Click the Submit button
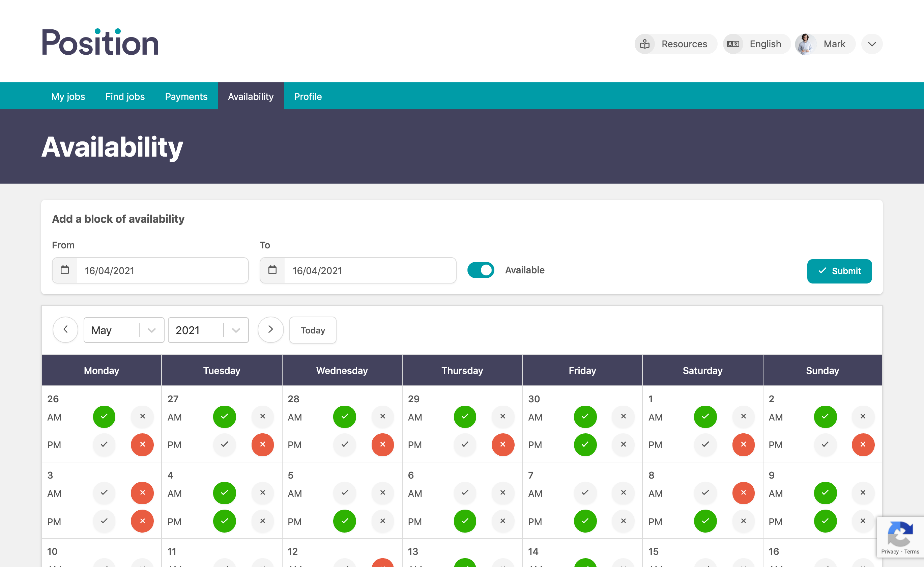 (x=839, y=271)
